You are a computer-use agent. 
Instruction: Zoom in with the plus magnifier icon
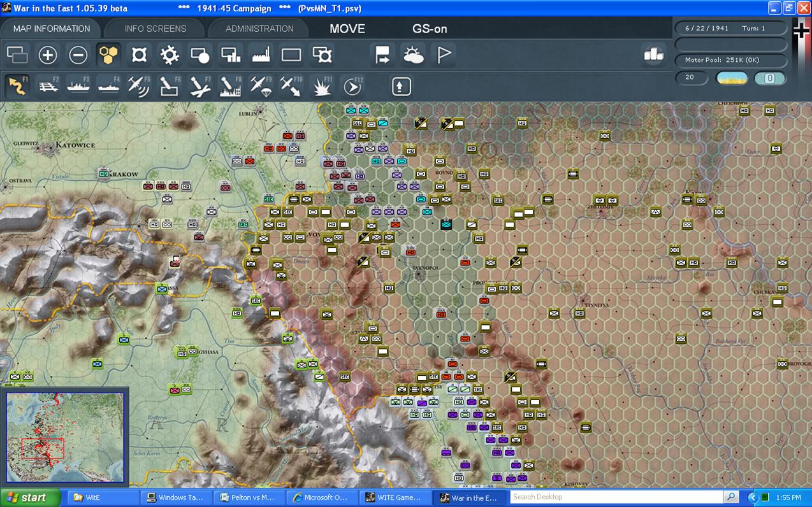coord(48,55)
